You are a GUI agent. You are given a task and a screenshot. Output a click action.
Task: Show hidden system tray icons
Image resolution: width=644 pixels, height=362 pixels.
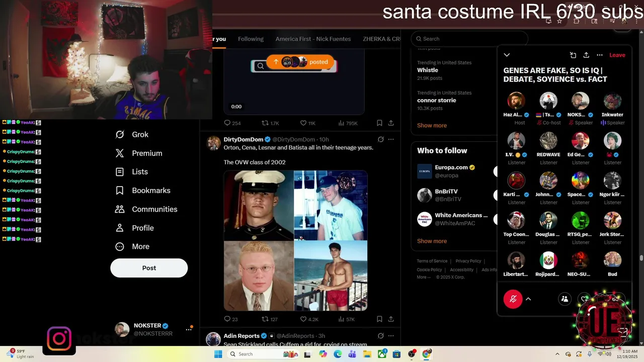(557, 354)
